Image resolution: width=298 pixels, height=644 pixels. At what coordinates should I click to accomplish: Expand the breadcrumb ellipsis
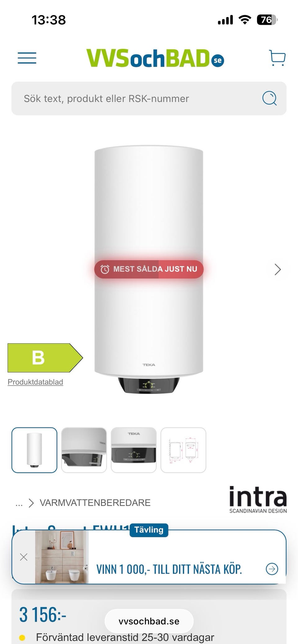pyautogui.click(x=19, y=503)
